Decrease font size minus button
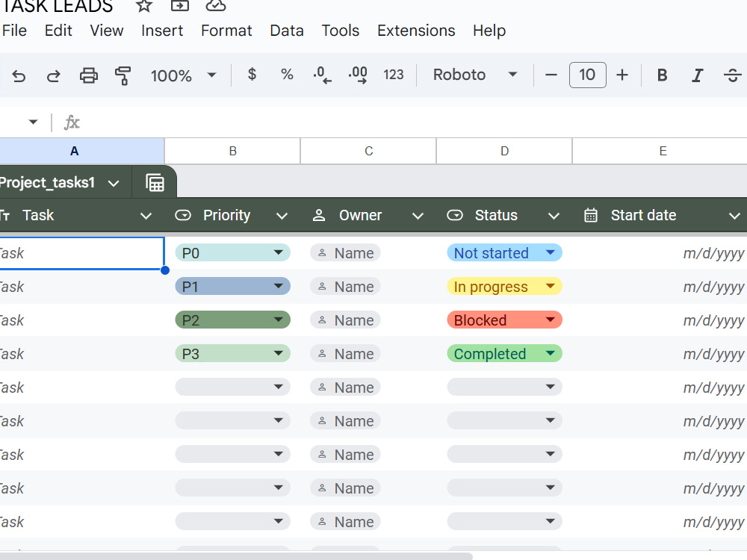The height and width of the screenshot is (560, 747). click(551, 75)
